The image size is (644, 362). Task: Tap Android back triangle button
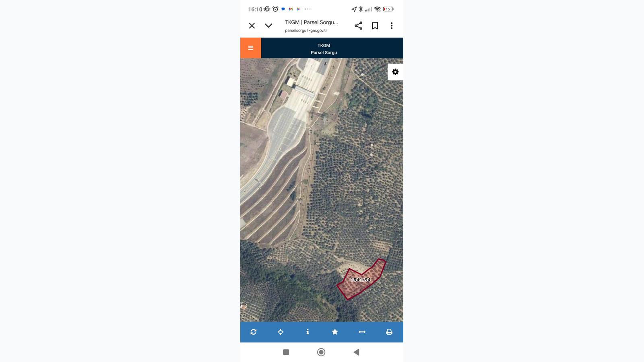point(356,352)
